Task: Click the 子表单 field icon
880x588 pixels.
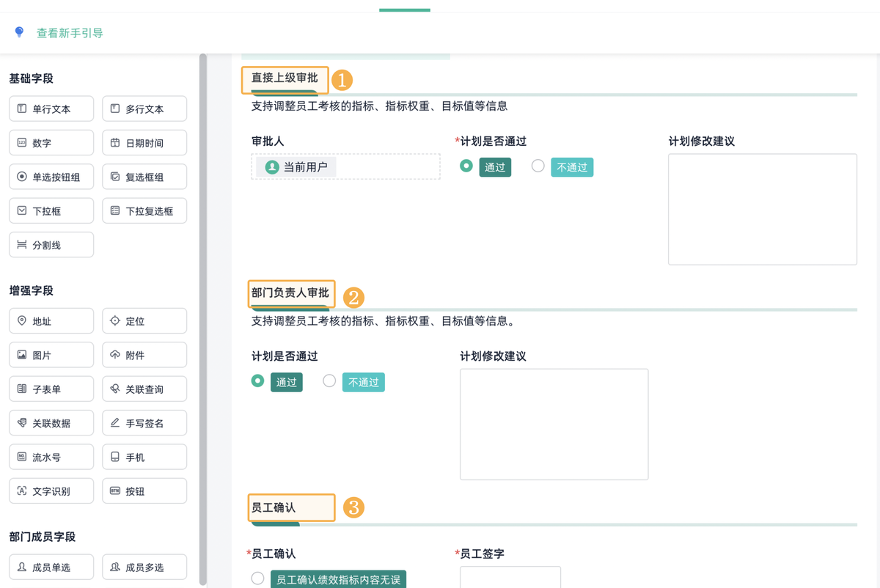Action: [x=22, y=389]
